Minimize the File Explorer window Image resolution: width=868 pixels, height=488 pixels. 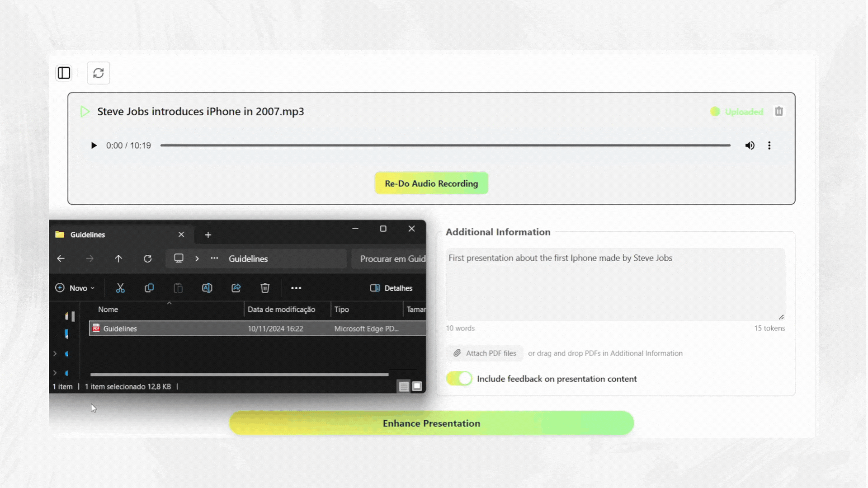pos(355,229)
